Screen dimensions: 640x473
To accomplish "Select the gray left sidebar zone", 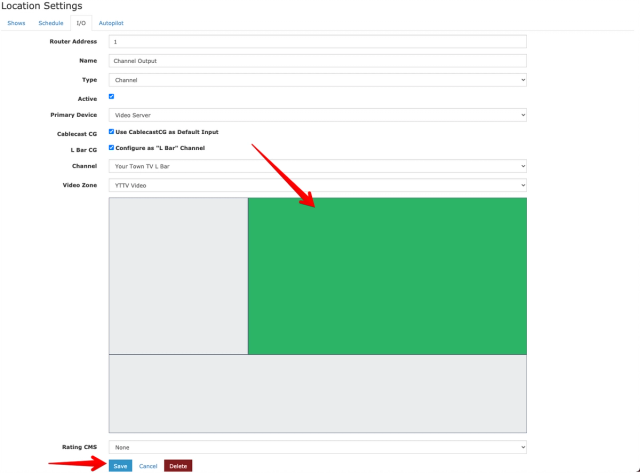I will (x=178, y=276).
